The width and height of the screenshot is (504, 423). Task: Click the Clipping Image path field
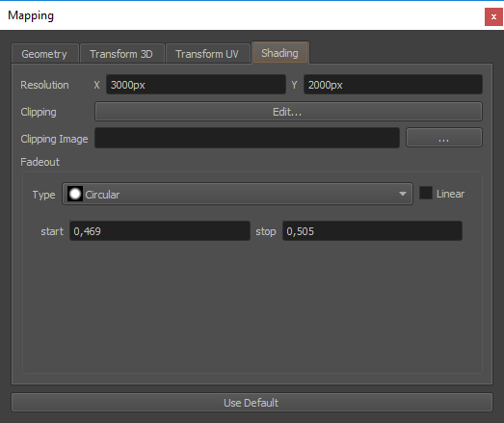pos(247,138)
